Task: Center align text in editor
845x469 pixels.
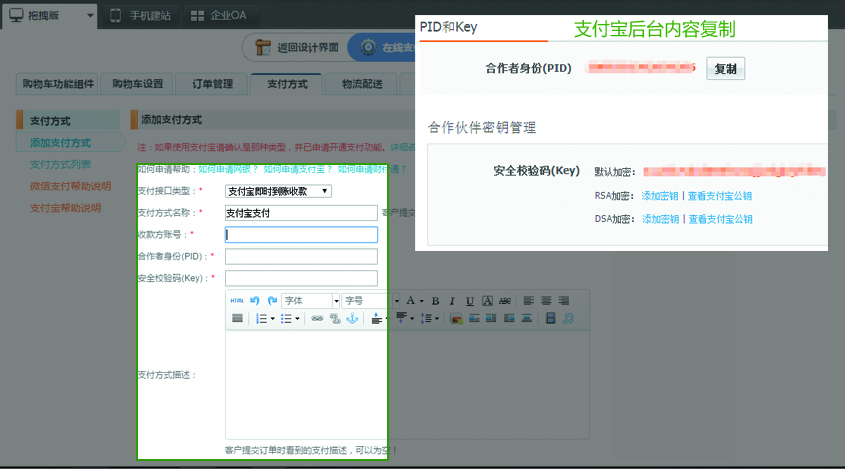Action: [x=546, y=301]
